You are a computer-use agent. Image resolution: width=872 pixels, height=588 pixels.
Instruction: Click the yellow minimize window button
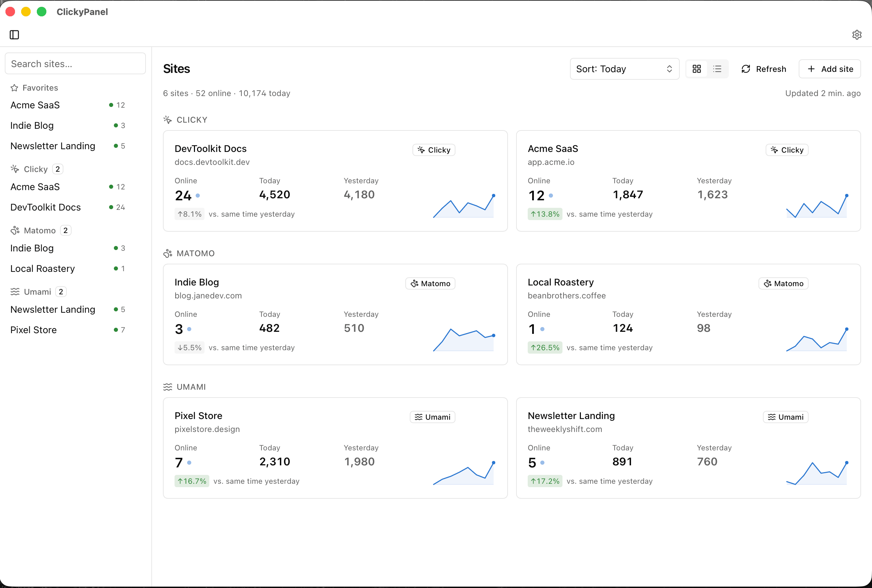[26, 12]
